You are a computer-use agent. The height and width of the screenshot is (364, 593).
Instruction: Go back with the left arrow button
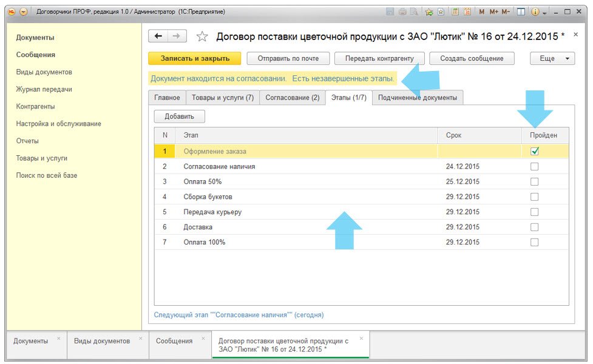[158, 36]
